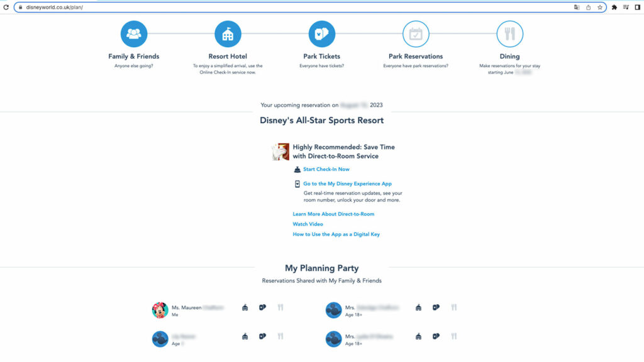Click the Dining step label

(x=509, y=56)
